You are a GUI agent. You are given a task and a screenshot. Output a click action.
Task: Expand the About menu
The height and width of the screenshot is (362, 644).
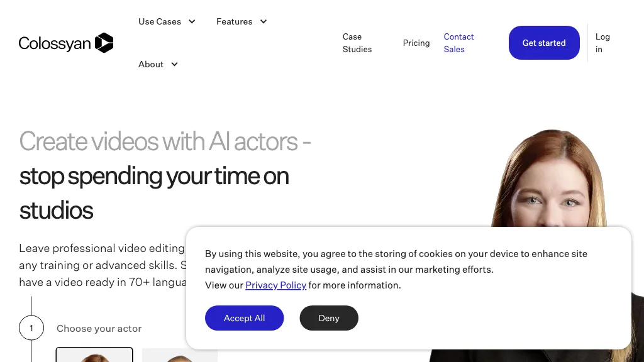pyautogui.click(x=151, y=64)
